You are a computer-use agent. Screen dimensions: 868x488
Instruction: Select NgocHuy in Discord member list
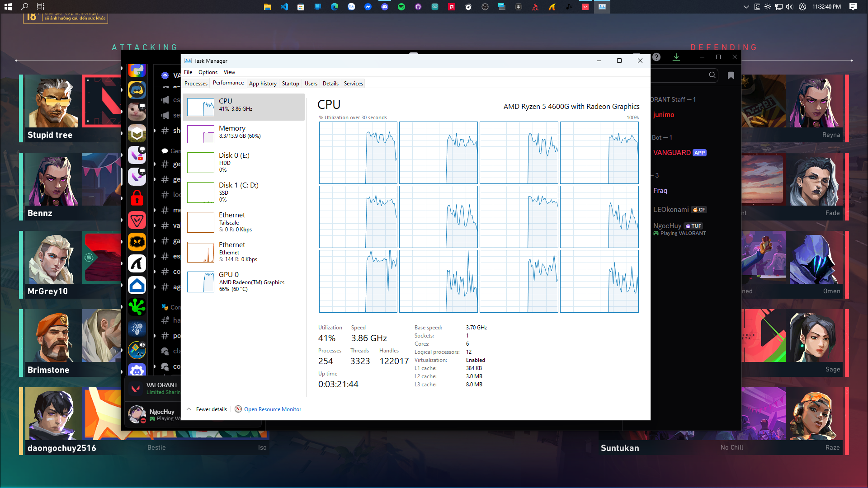point(679,229)
